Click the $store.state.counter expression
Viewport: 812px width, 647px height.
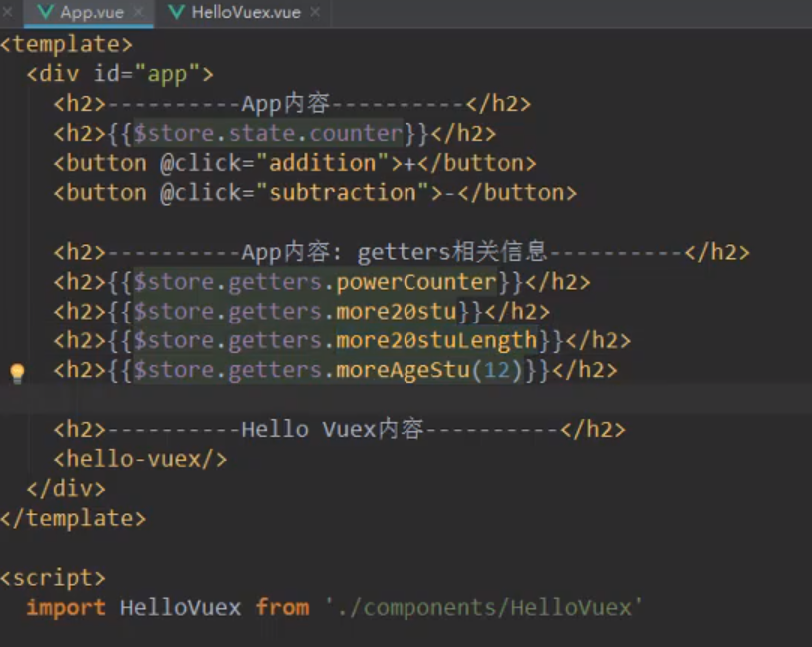[x=268, y=134]
